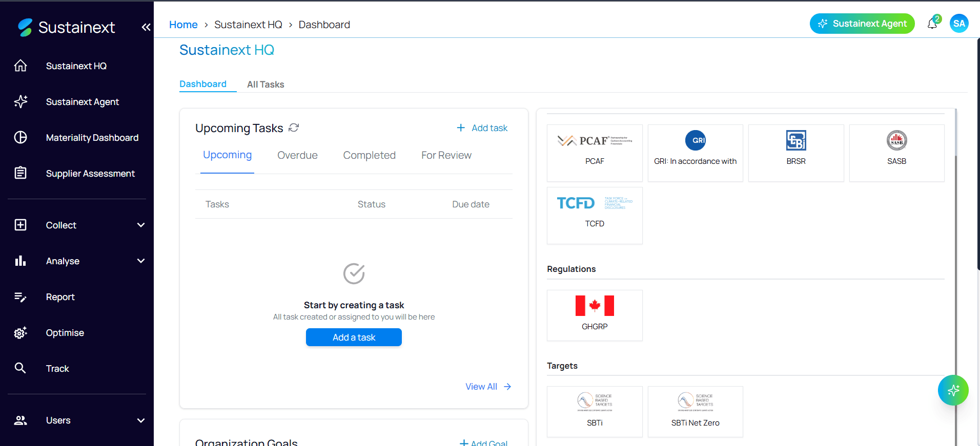980x446 pixels.
Task: Expand the Collect menu chevron
Action: pyautogui.click(x=141, y=225)
